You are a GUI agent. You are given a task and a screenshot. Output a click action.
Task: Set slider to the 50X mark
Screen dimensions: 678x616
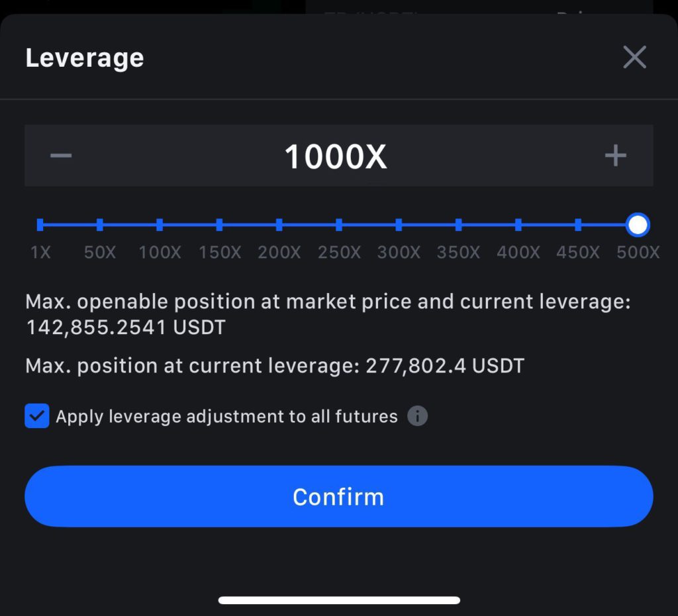(x=100, y=225)
